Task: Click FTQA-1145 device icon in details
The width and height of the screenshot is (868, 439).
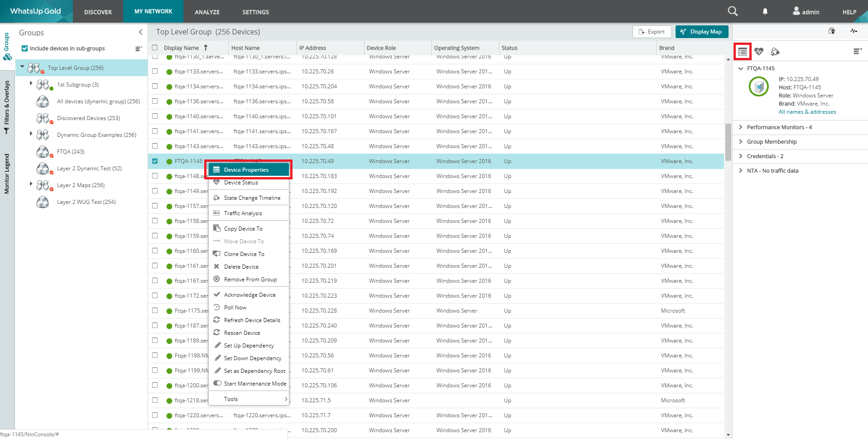Action: click(x=759, y=87)
